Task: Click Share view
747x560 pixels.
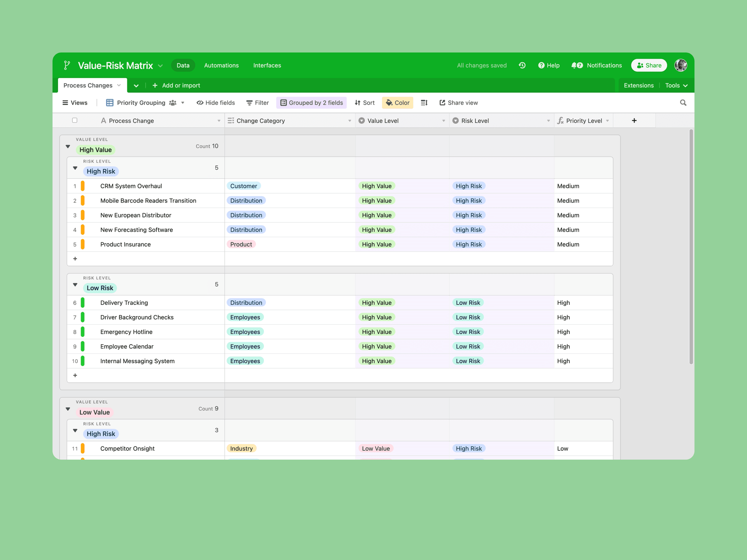Action: click(x=458, y=103)
